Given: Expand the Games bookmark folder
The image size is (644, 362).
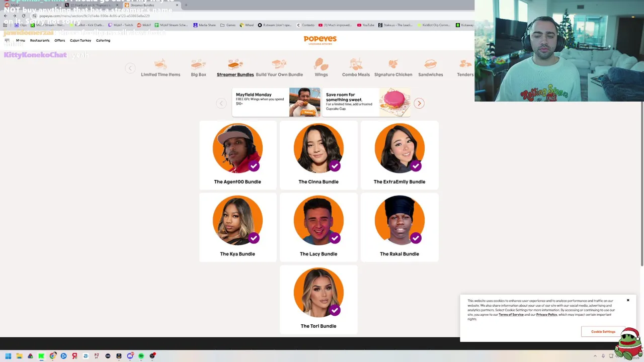Looking at the screenshot, I should (x=228, y=25).
